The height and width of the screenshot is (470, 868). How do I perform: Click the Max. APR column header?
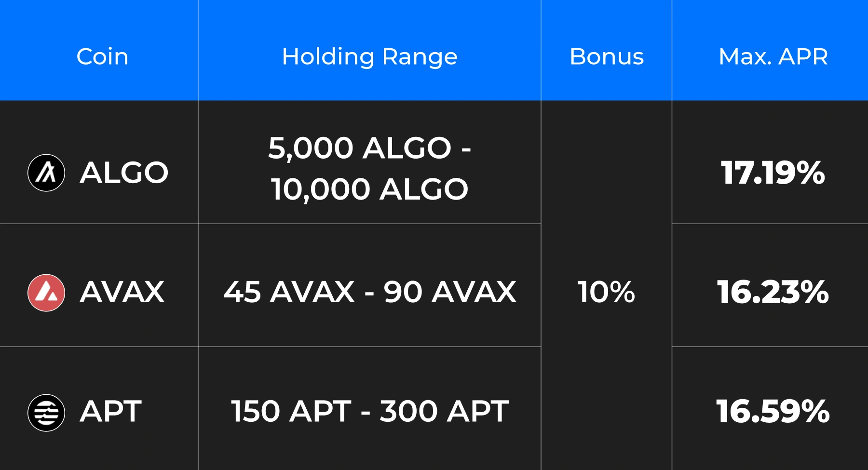point(773,56)
